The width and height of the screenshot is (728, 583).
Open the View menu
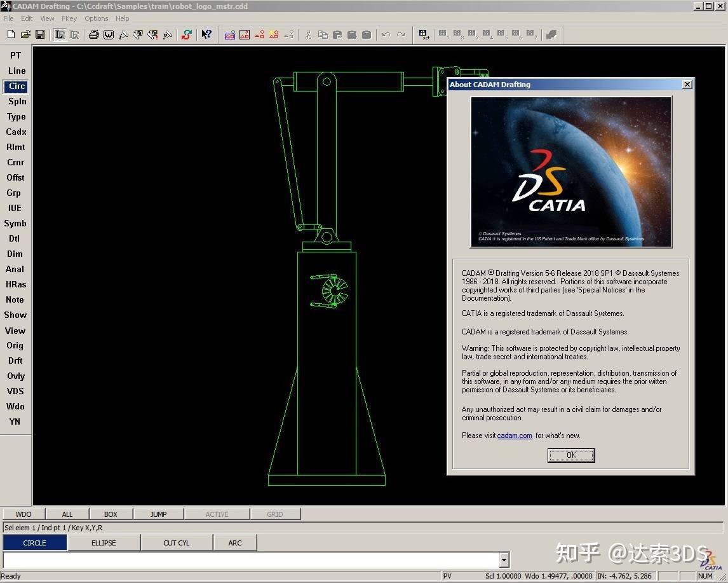[x=48, y=18]
